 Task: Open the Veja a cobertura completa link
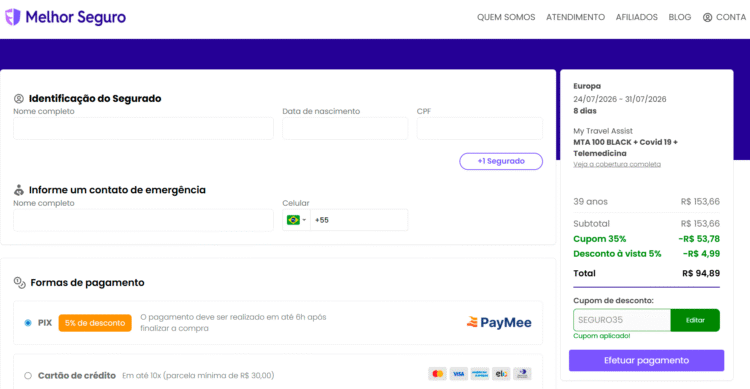click(x=617, y=164)
